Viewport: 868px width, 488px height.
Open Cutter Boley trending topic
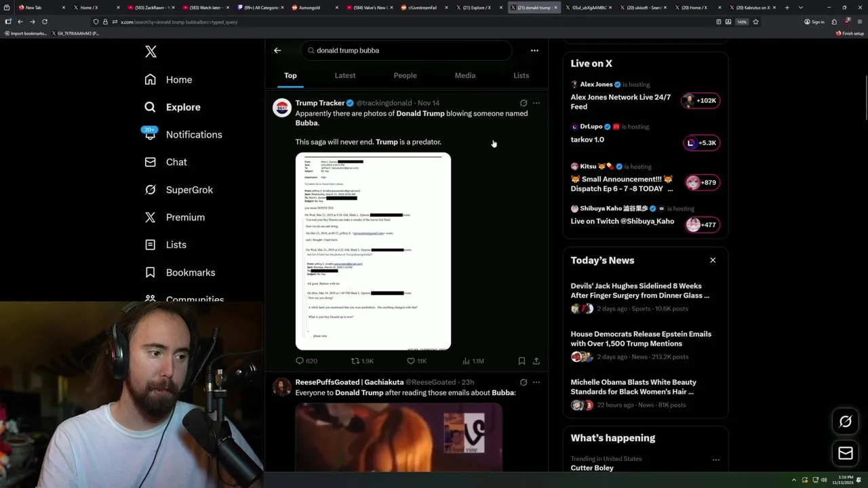coord(592,468)
